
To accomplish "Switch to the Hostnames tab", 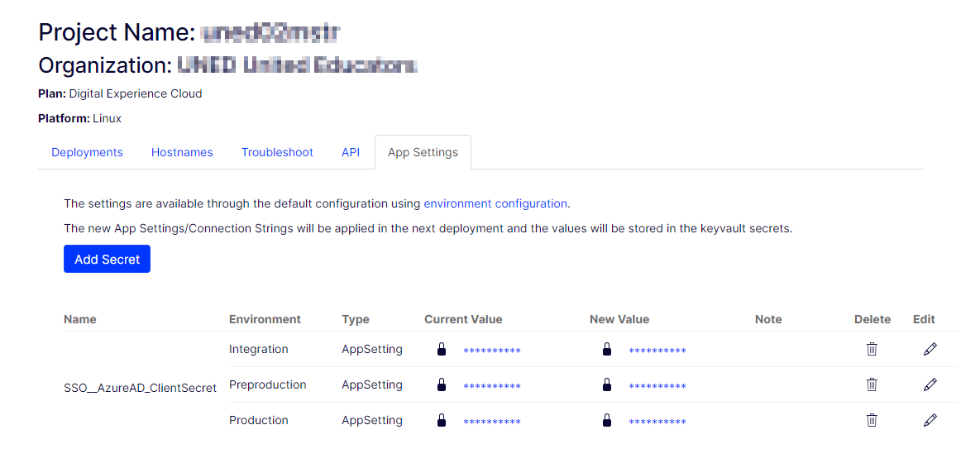I will [182, 152].
